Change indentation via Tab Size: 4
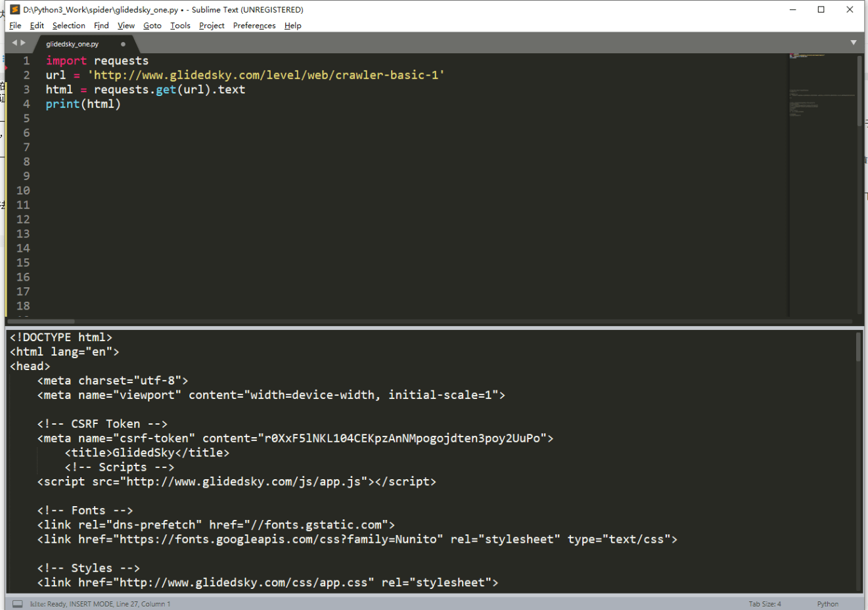The width and height of the screenshot is (868, 610). click(765, 603)
